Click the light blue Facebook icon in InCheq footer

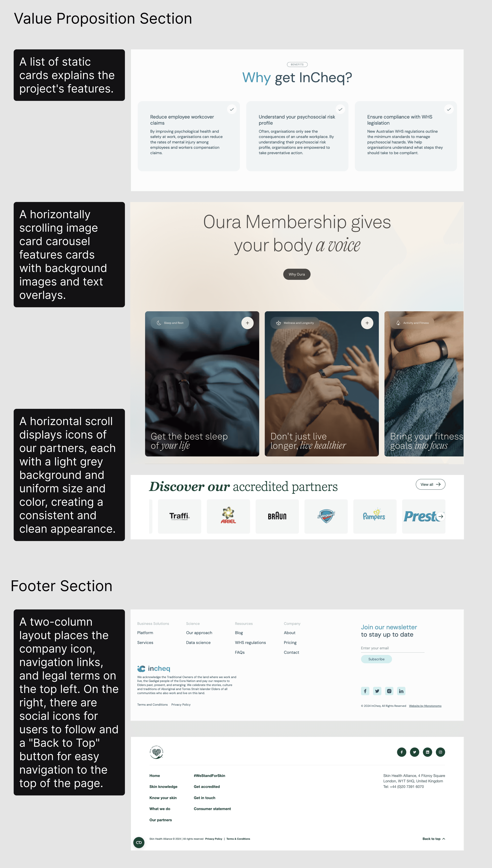pos(365,691)
